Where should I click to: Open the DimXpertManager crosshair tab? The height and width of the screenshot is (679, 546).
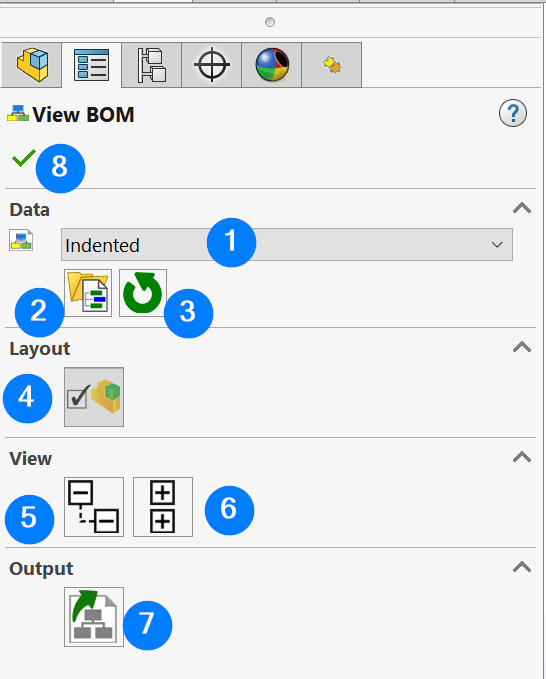click(211, 65)
